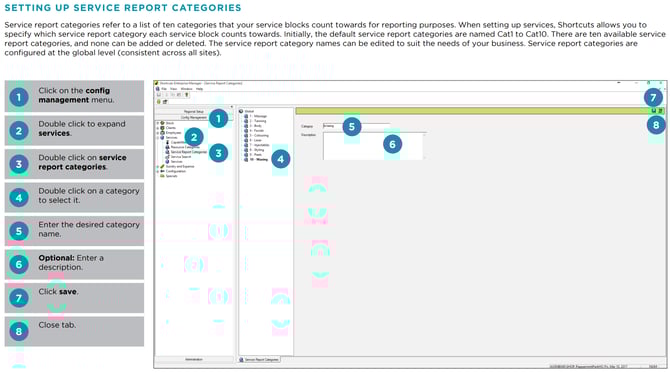Click the Administration button at panel bottom
670x373 pixels.
click(x=194, y=360)
